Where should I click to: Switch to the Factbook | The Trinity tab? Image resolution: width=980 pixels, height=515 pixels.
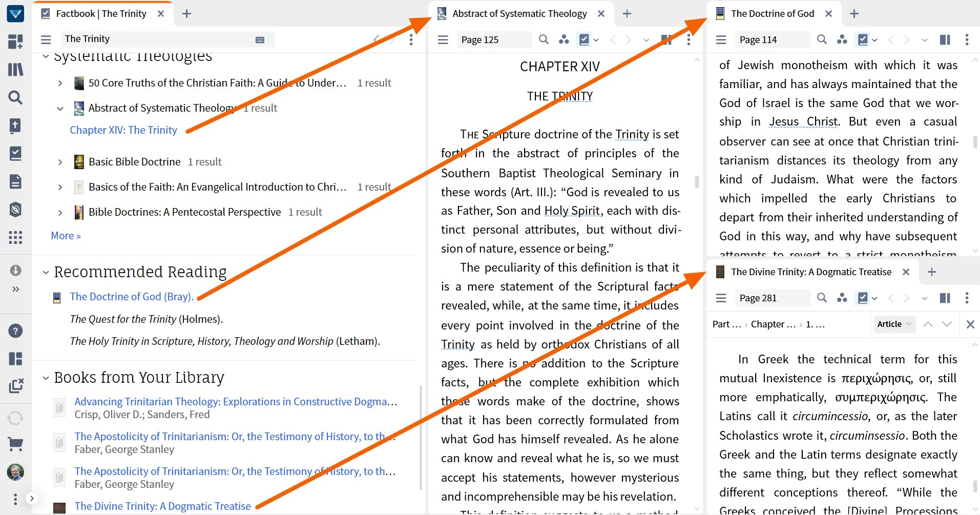pyautogui.click(x=101, y=14)
